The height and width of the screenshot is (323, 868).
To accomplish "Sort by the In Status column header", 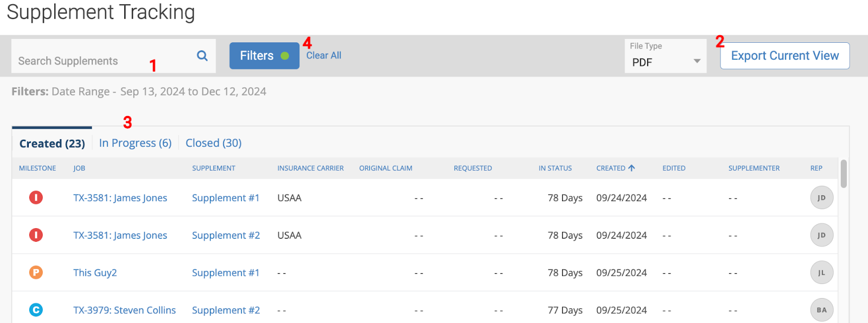I will click(x=555, y=168).
